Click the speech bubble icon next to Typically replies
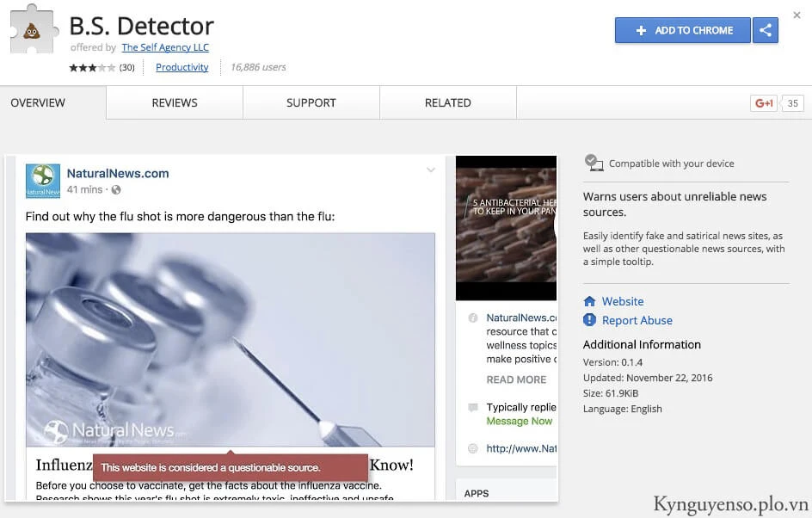This screenshot has height=518, width=812. [472, 407]
